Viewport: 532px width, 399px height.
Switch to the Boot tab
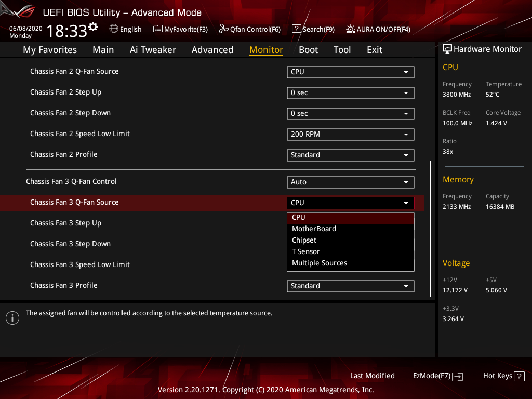pyautogui.click(x=308, y=50)
